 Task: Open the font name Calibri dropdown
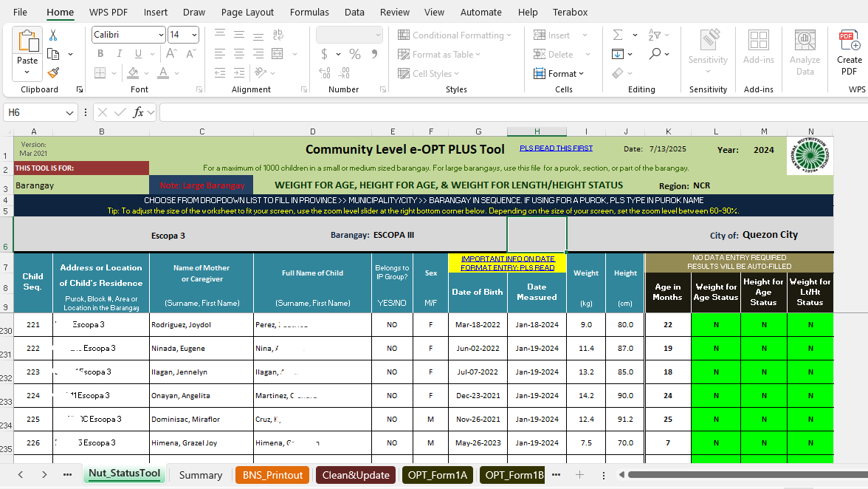point(161,35)
